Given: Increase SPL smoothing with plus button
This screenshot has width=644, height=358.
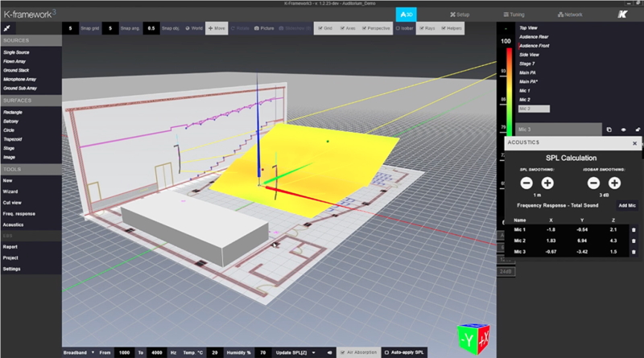Looking at the screenshot, I should click(x=548, y=184).
